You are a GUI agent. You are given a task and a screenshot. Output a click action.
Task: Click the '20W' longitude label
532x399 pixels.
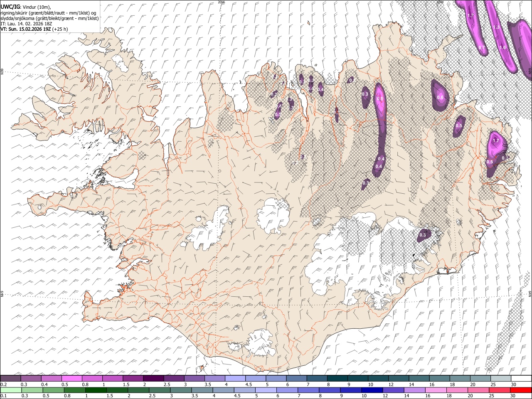pyautogui.click(x=221, y=2)
